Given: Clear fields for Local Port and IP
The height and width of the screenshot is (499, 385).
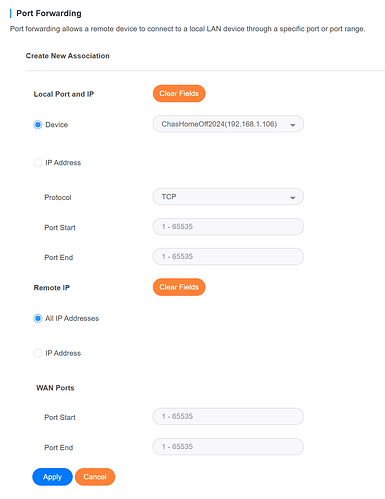Looking at the screenshot, I should pos(179,94).
